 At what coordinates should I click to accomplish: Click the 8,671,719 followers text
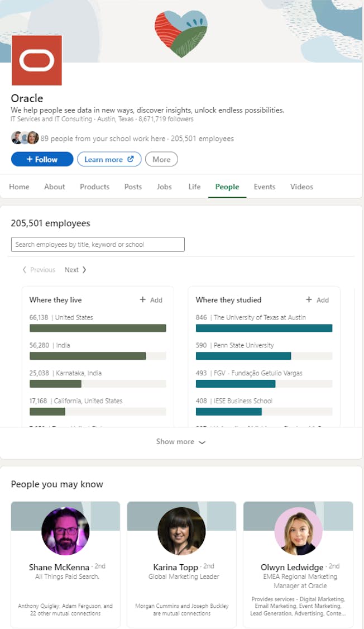(166, 119)
